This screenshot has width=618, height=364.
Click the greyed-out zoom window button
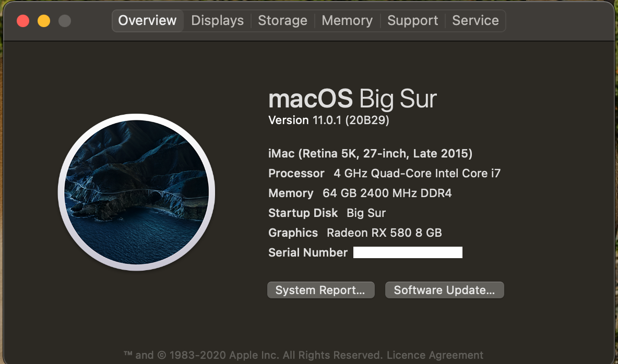click(65, 21)
